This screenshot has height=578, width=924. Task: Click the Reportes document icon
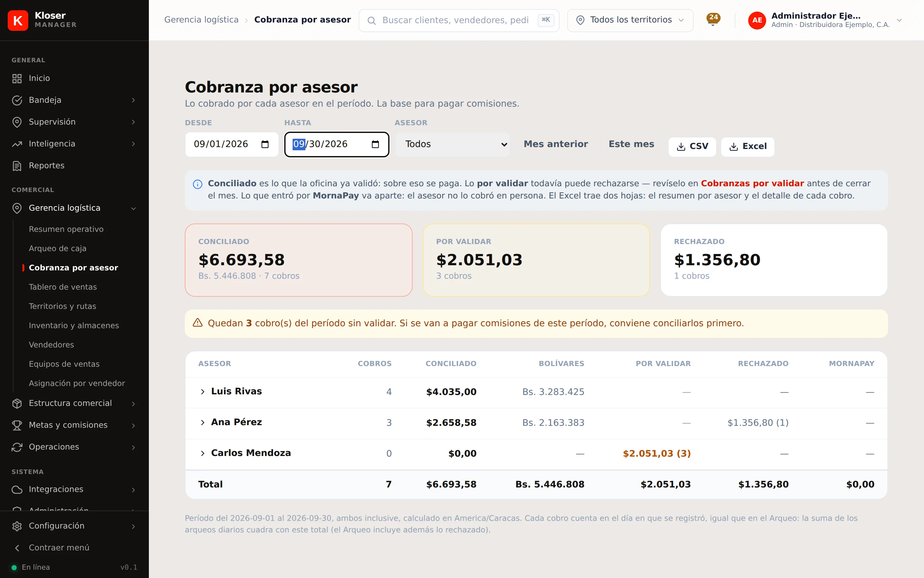coord(17,165)
